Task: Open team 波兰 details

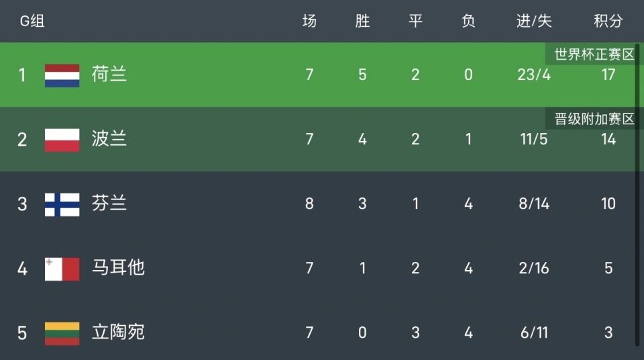Action: (109, 139)
